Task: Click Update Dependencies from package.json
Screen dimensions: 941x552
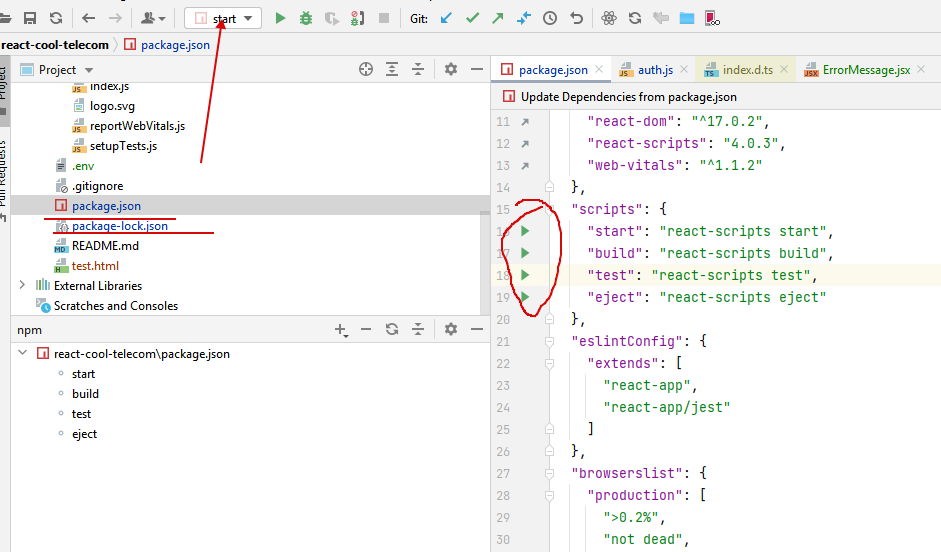Action: click(x=628, y=97)
